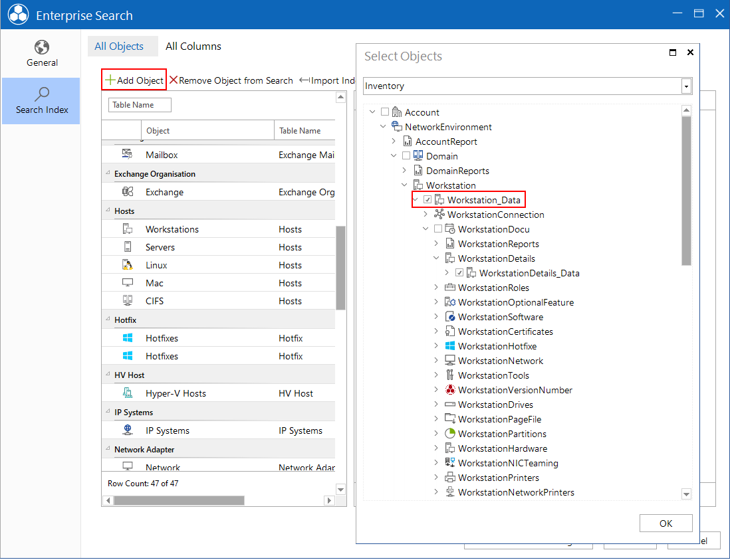Switch to the All Columns tab
Image resolution: width=730 pixels, height=560 pixels.
(x=193, y=46)
